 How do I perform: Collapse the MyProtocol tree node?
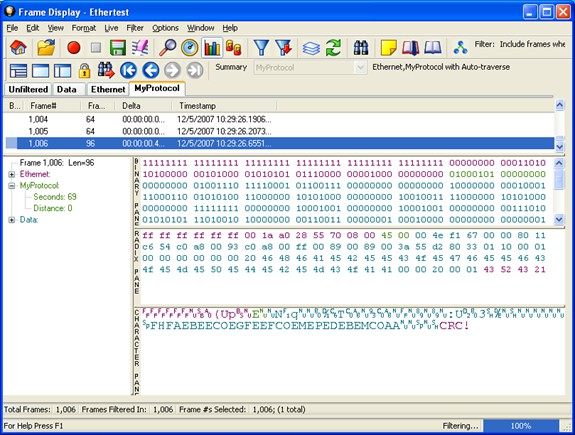coord(12,186)
